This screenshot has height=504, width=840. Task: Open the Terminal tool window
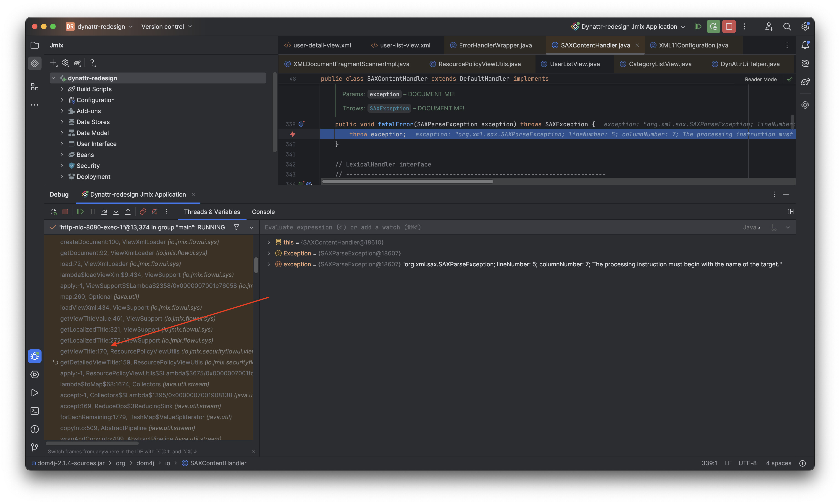click(35, 411)
